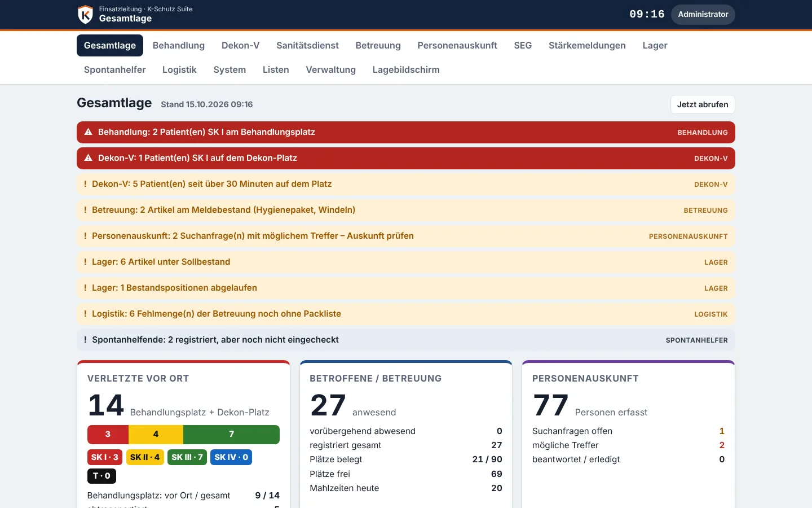Screen dimensions: 812x508
Task: Click the Jetzt abrufen button
Action: (x=703, y=104)
